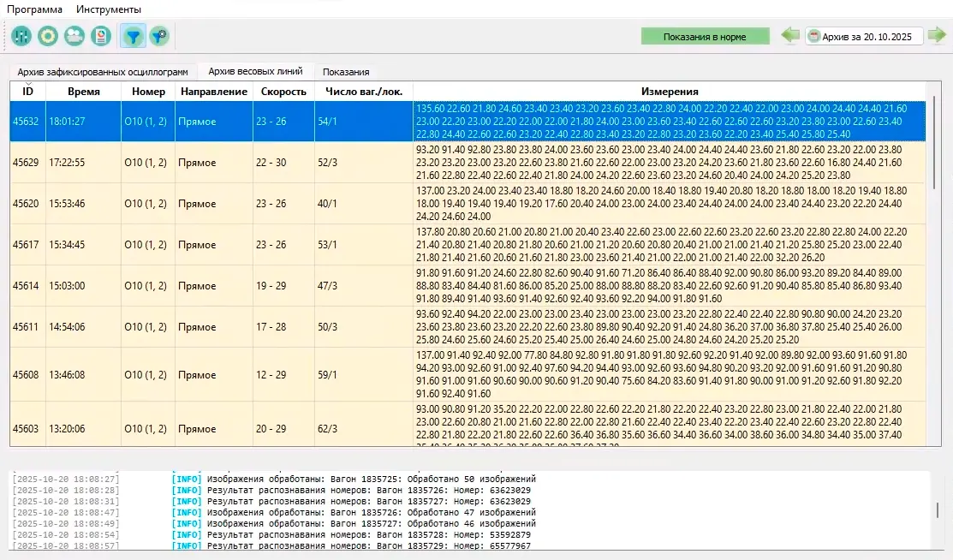Go to previous archive day arrow
The image size is (953, 560).
pos(789,36)
